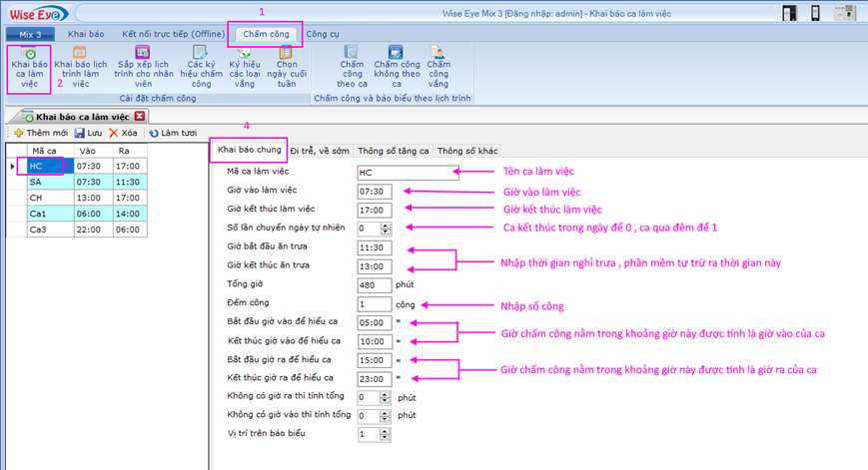The height and width of the screenshot is (470, 868).
Task: Click Các ký hiệu chấm công icon
Action: point(202,68)
